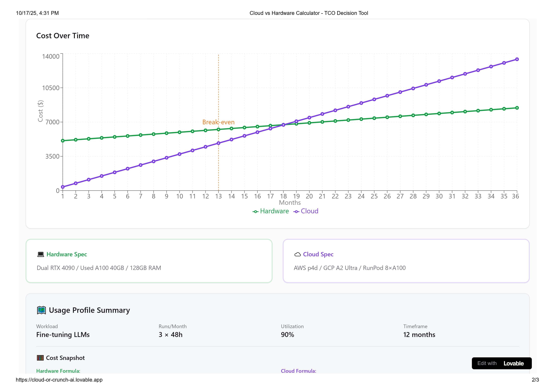
Task: Click the intersection point at month 18
Action: point(283,125)
